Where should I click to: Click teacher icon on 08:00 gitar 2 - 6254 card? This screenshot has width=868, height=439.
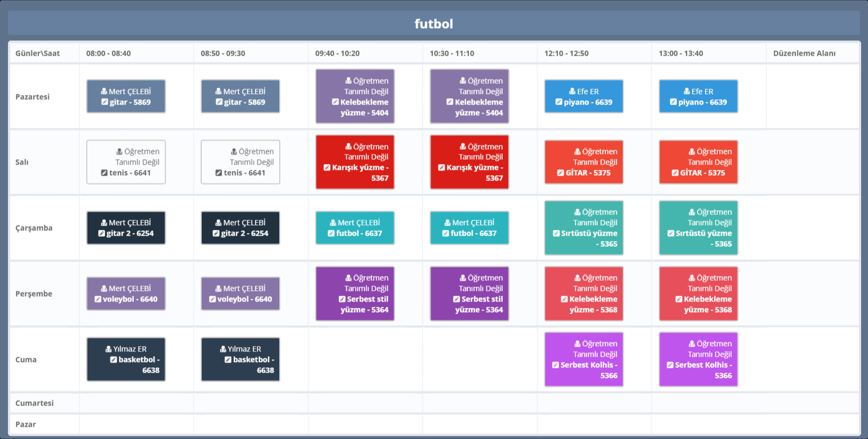[x=104, y=223]
